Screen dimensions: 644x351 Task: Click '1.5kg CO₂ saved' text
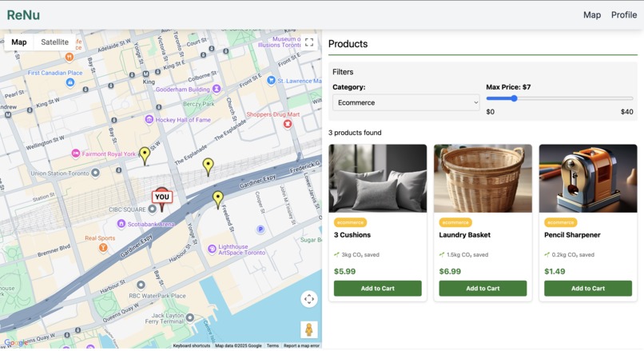(467, 255)
